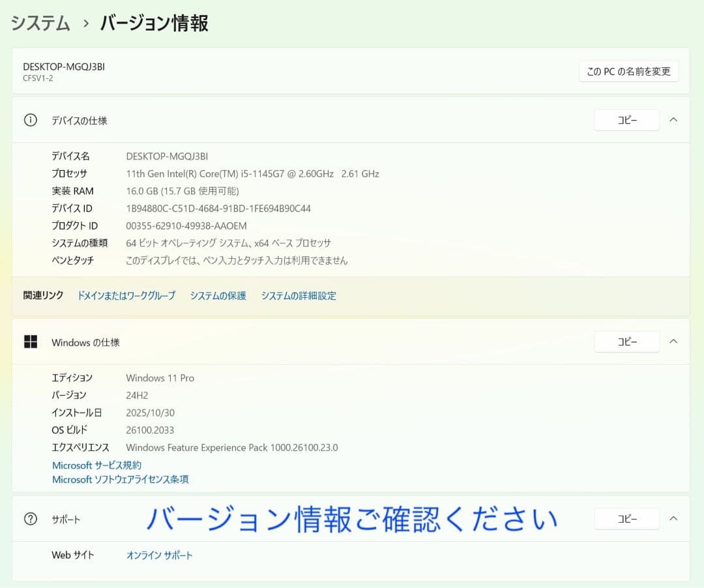Navigate back via the システム breadcrumb
Screen dimensions: 704x588
coord(39,22)
